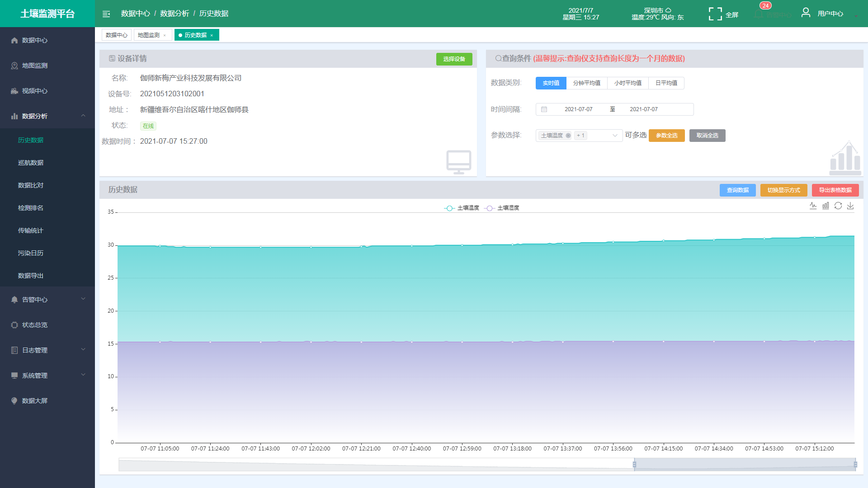Select the 日平均值 data type
The image size is (868, 488).
[x=666, y=83]
